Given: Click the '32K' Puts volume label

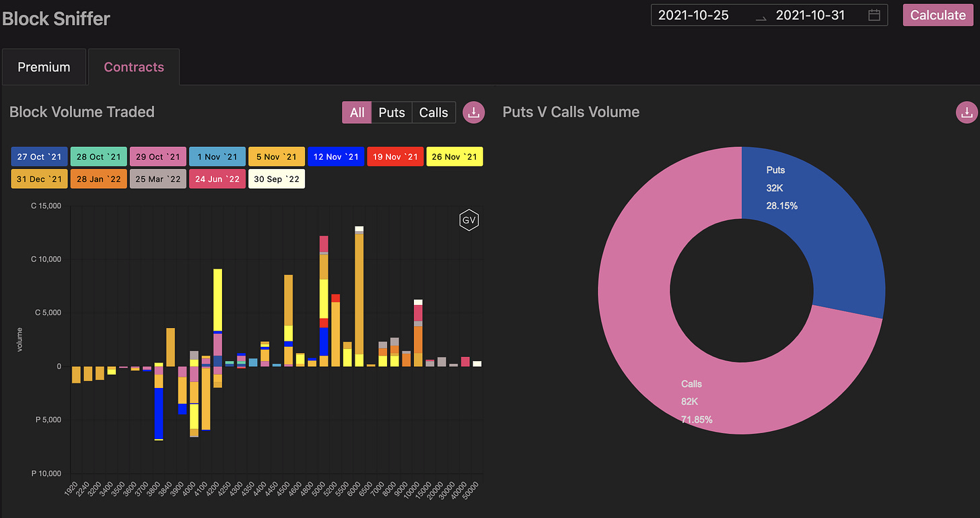Looking at the screenshot, I should click(x=775, y=188).
